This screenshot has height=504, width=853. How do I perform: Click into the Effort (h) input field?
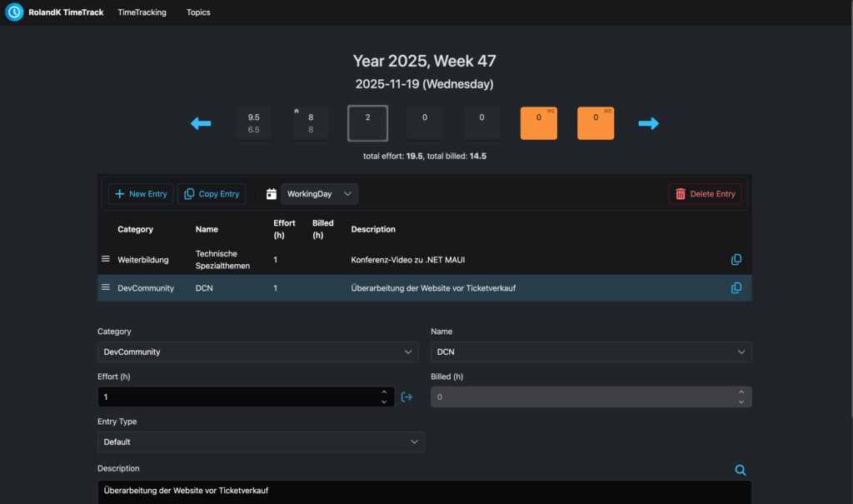(x=237, y=397)
